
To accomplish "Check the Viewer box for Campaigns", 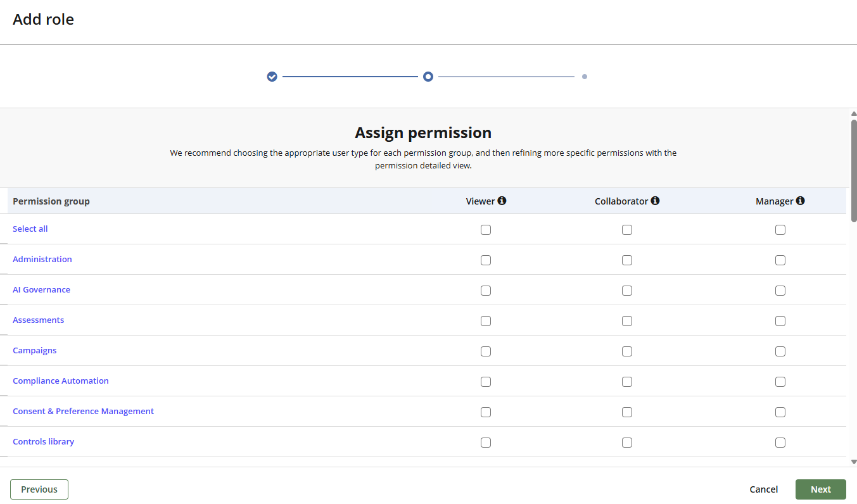I will pyautogui.click(x=486, y=351).
